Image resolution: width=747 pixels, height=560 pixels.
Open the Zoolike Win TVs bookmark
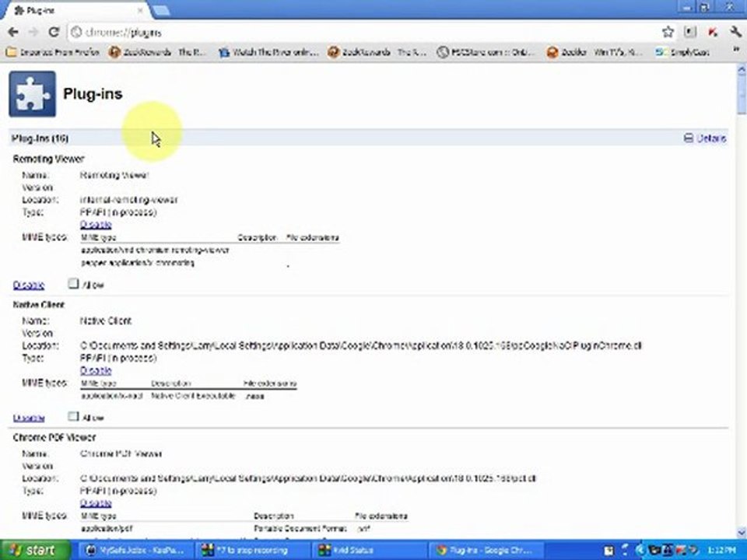pos(594,52)
